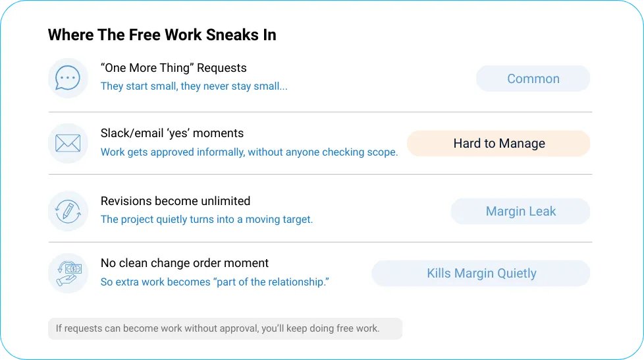
Task: Open the No clean change order moment heading
Action: (x=184, y=263)
